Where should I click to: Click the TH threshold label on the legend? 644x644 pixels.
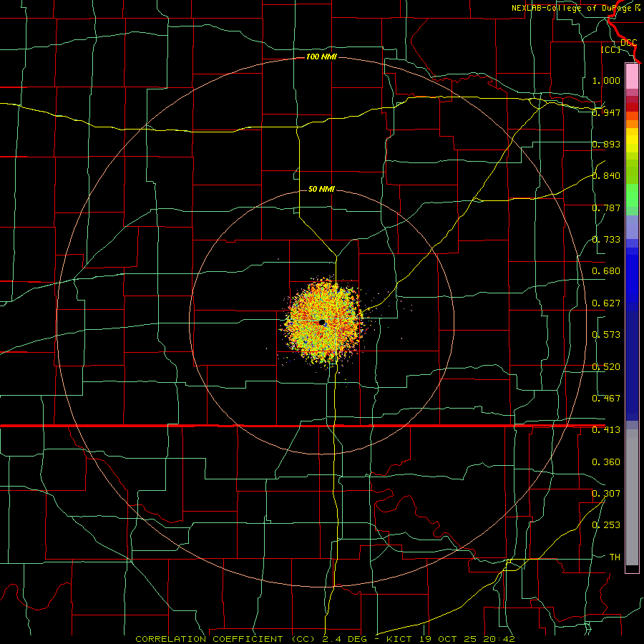click(615, 557)
